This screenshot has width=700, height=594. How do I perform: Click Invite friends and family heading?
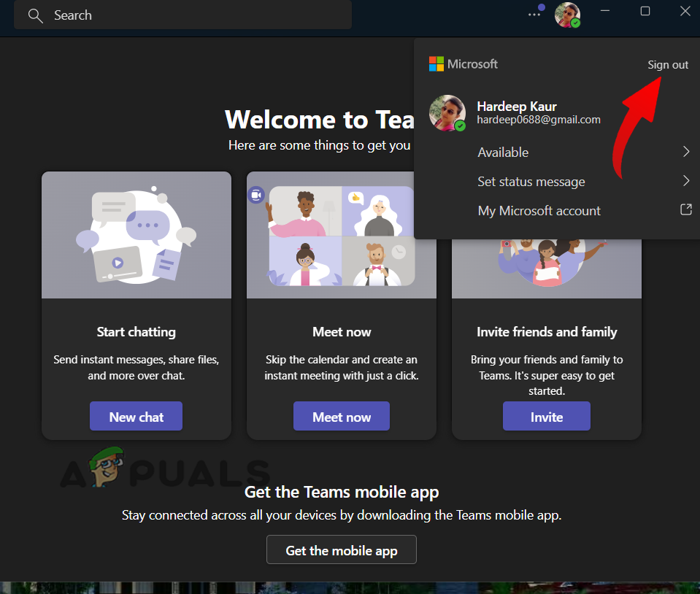(547, 332)
